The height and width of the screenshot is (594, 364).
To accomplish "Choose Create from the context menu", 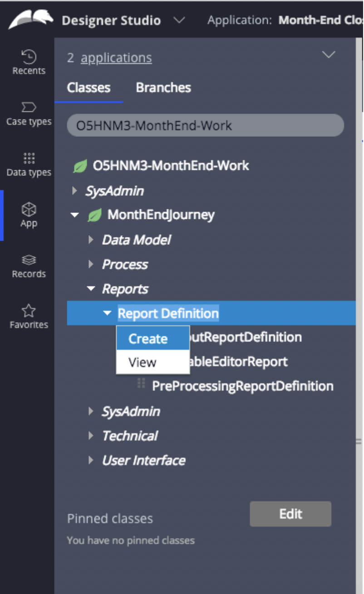I will (153, 338).
